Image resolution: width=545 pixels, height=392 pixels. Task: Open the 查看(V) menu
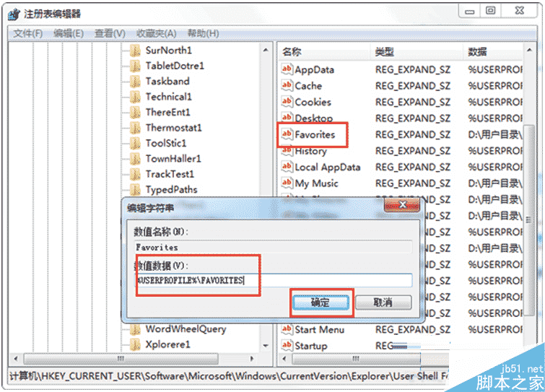coord(110,33)
